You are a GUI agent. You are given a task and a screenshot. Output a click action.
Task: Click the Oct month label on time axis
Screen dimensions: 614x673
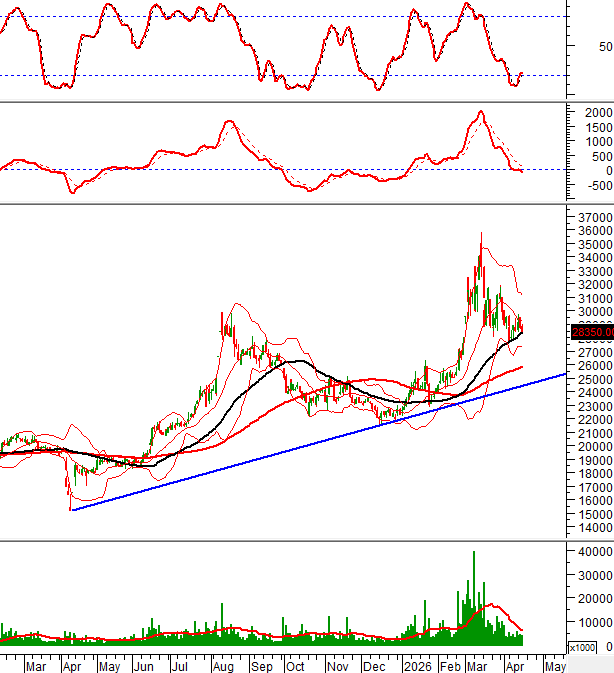(296, 665)
